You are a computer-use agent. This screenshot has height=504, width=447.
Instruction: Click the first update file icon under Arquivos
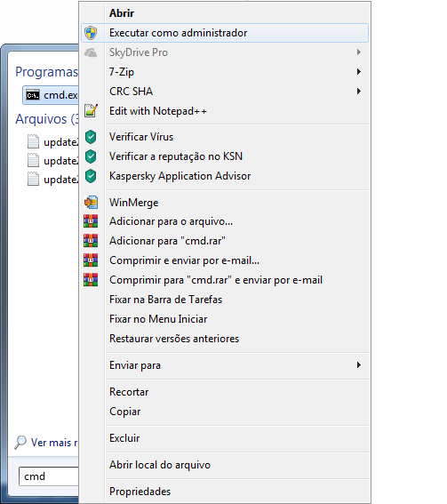coord(33,141)
